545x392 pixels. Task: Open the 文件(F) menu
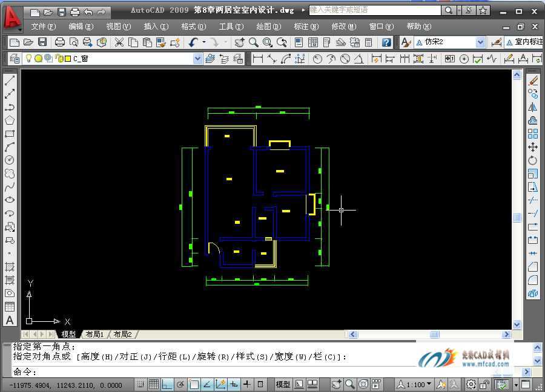click(x=44, y=27)
